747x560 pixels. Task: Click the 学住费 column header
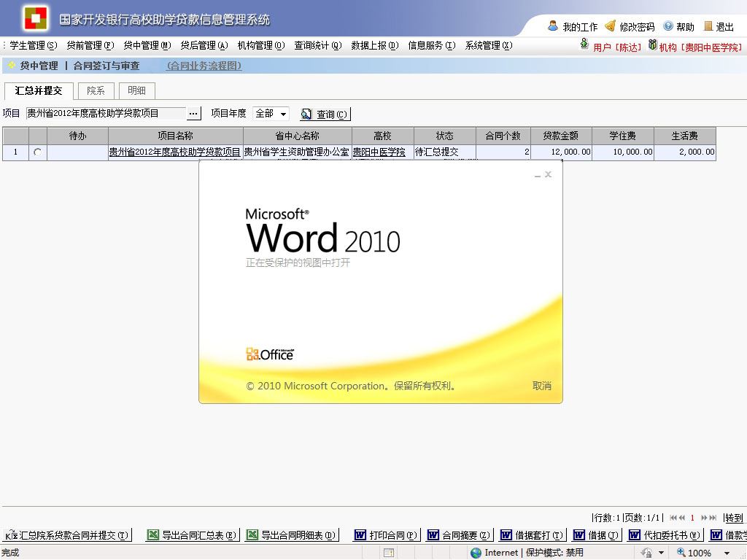[623, 136]
